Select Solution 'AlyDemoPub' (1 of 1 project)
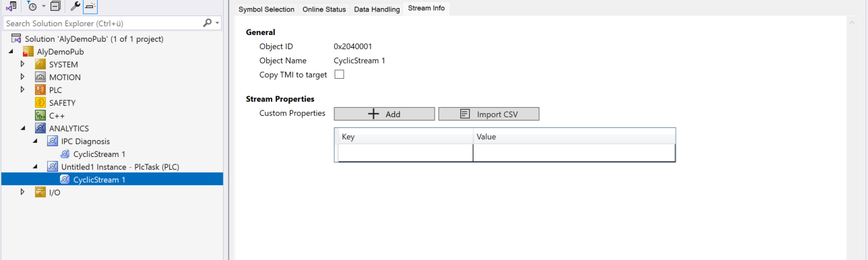 point(94,39)
